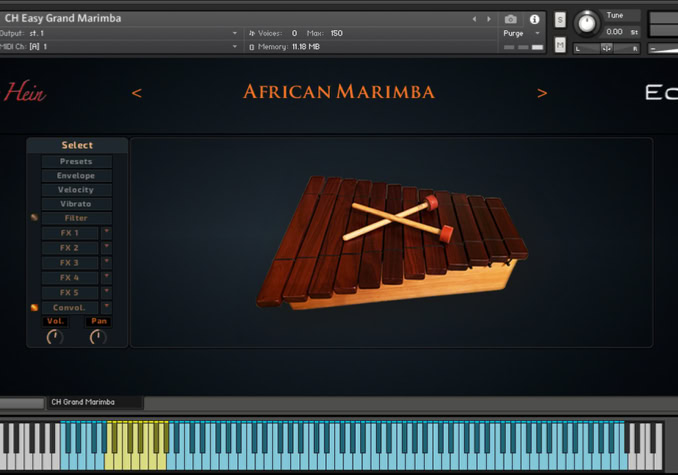Select next marimba with right chevron
Screen dimensions: 678x475
[x=542, y=93]
